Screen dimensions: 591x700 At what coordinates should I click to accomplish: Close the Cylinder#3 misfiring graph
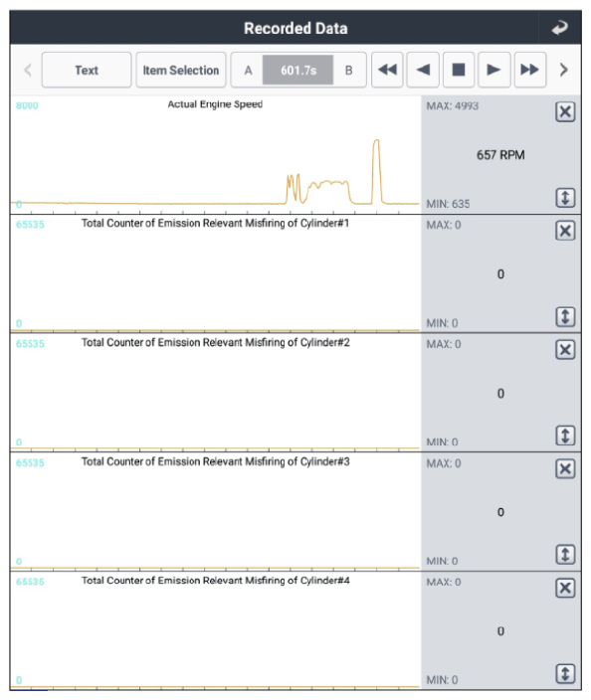pos(565,468)
